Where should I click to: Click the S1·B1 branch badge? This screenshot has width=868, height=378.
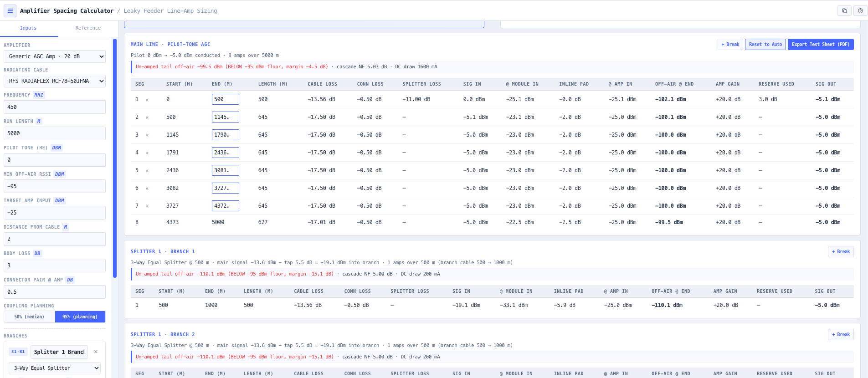[x=18, y=352]
